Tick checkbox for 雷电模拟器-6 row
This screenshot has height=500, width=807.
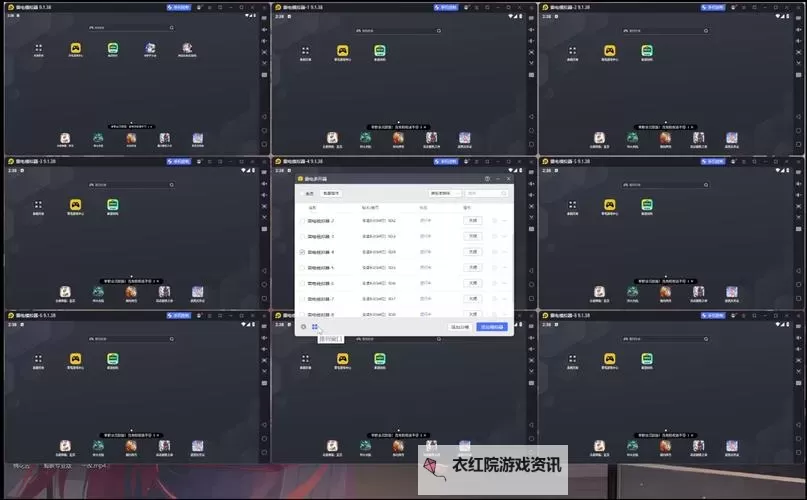pos(302,283)
